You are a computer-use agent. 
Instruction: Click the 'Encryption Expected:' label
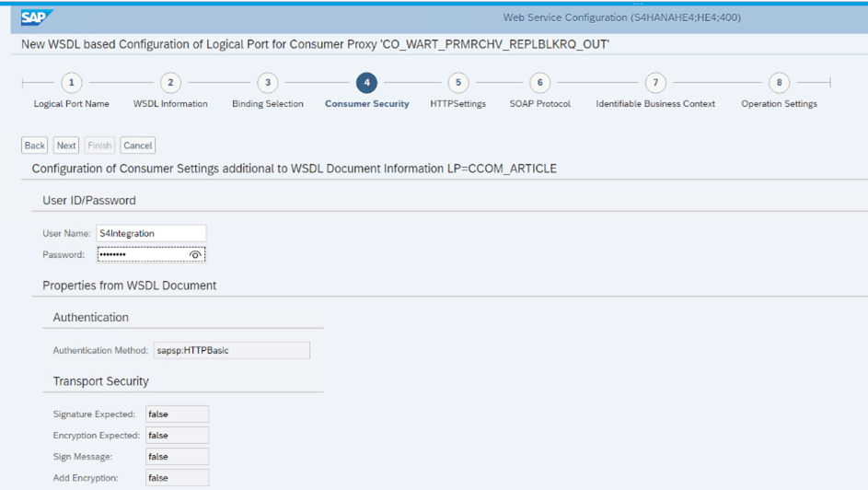tap(97, 435)
